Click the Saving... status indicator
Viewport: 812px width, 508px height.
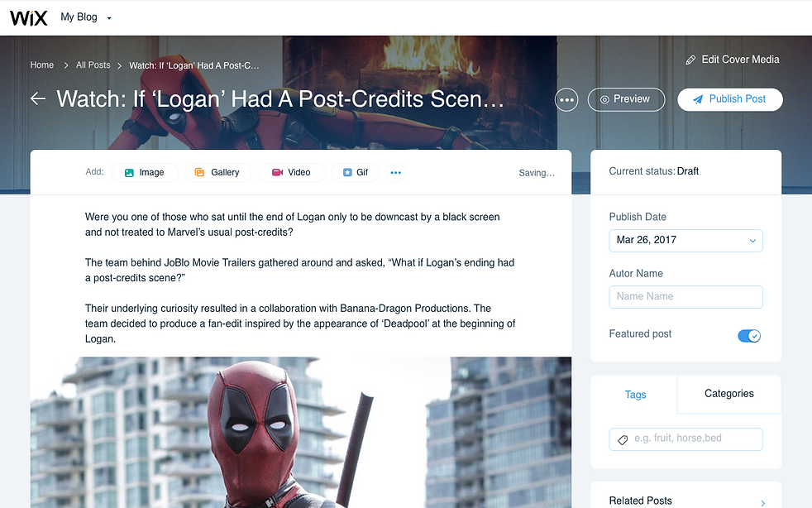[x=537, y=173]
